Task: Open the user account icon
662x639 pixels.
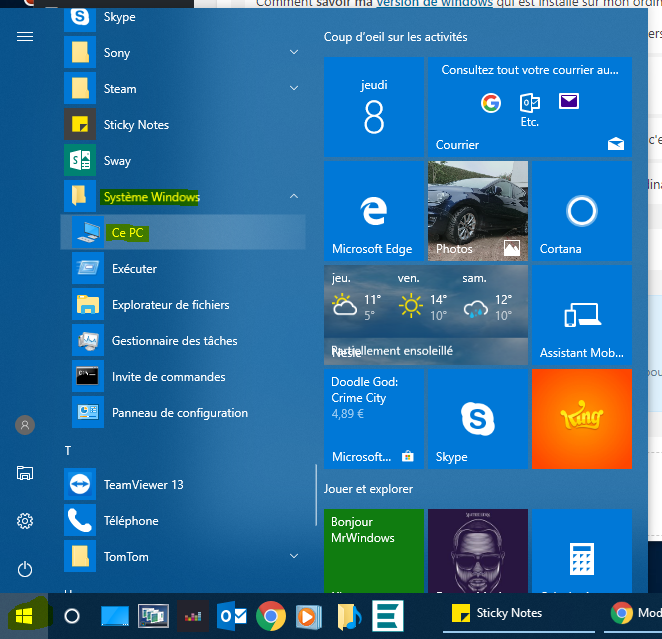Action: coord(25,425)
